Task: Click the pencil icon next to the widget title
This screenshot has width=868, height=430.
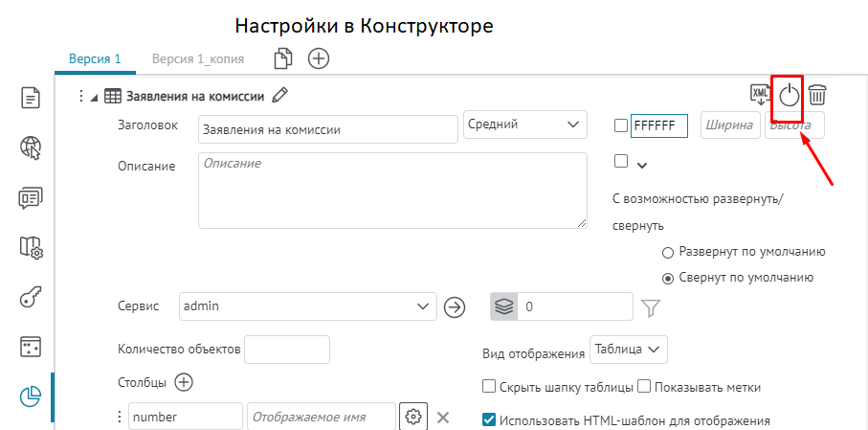Action: [279, 95]
